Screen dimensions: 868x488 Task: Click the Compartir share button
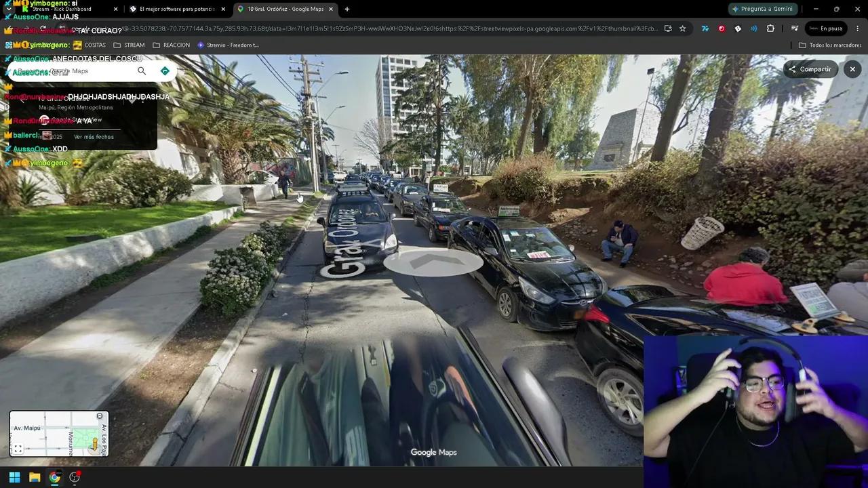tap(810, 69)
